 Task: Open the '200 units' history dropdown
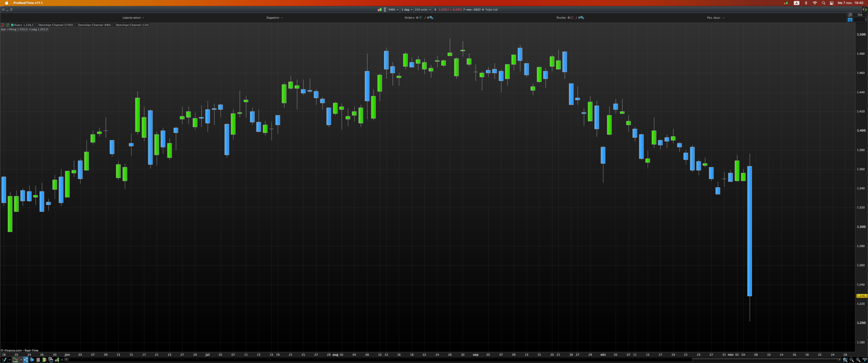coord(423,9)
